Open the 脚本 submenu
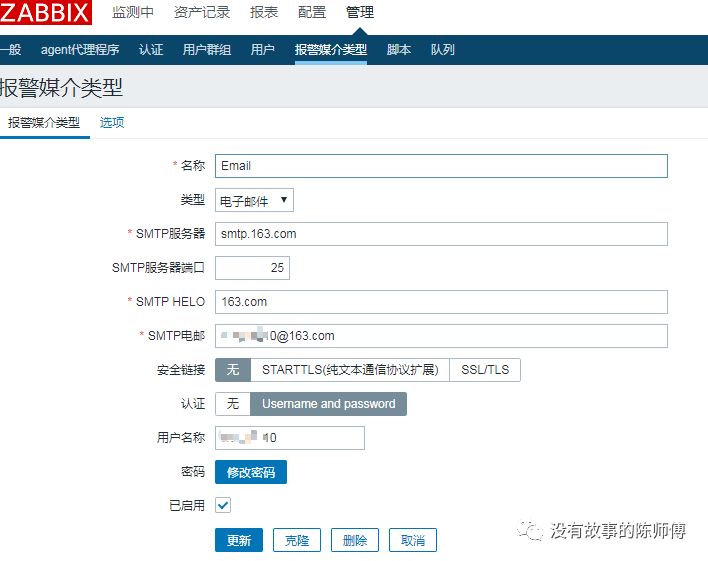708x561 pixels. click(399, 49)
